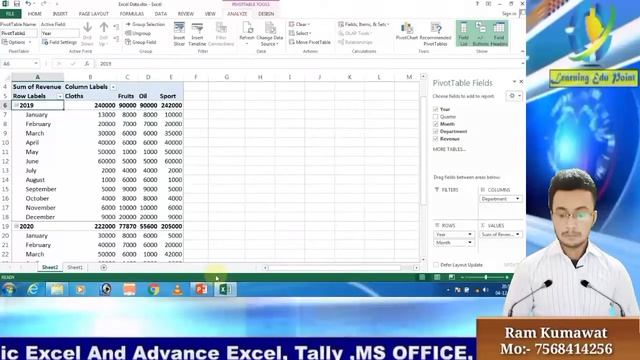Click the Windows Start button
The width and height of the screenshot is (640, 360).
pyautogui.click(x=9, y=289)
